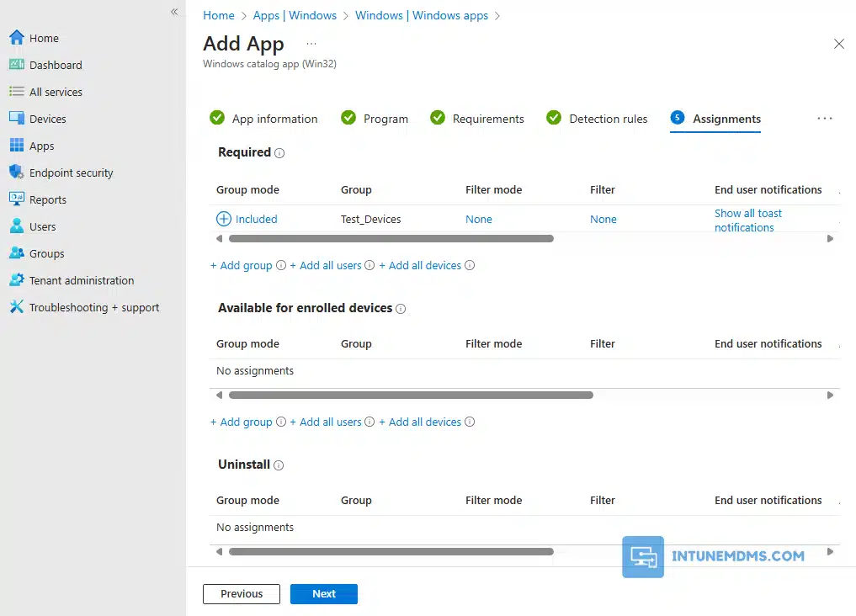Viewport: 856px width, 616px height.
Task: Click the Users person icon
Action: click(x=17, y=226)
